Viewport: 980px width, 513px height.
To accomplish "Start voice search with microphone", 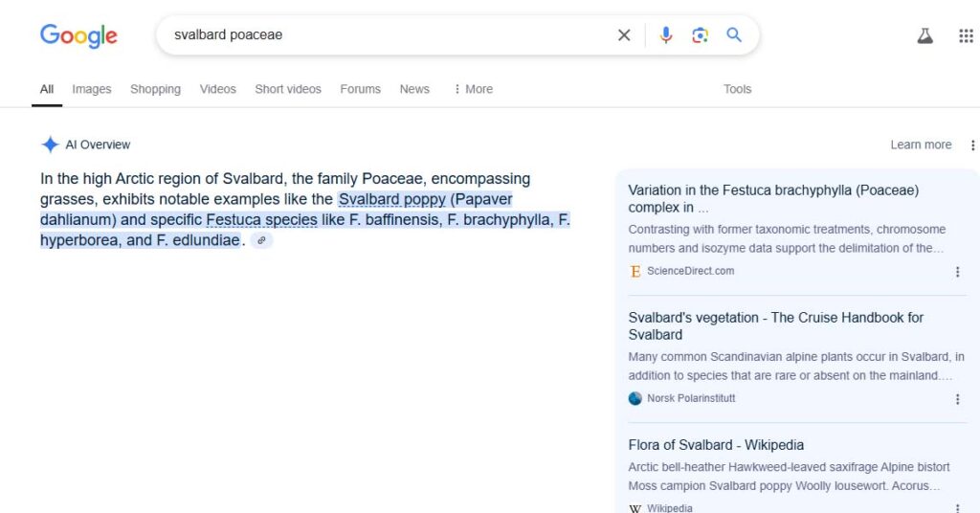I will pos(666,35).
